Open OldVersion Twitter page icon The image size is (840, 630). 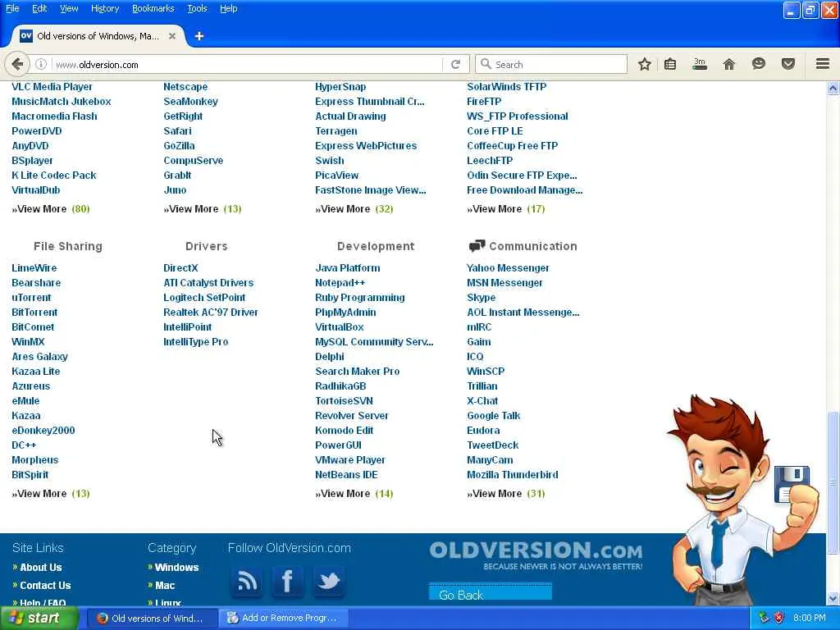coord(329,582)
